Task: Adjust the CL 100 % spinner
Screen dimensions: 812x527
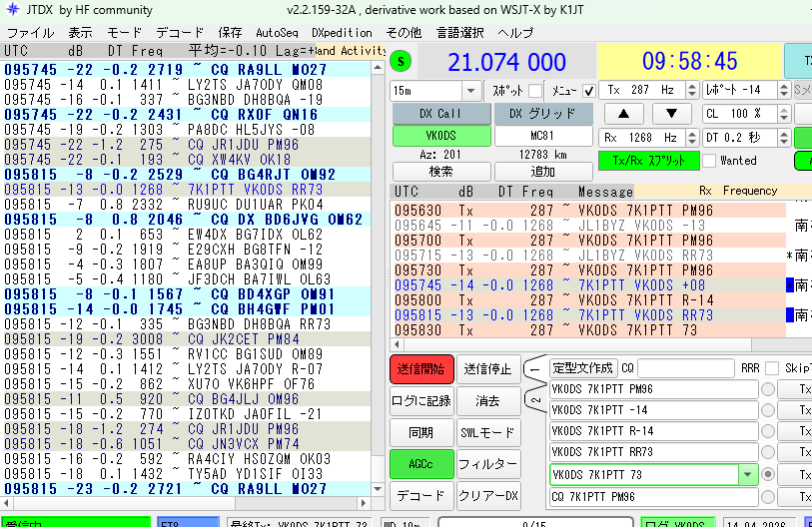Action: click(x=784, y=114)
